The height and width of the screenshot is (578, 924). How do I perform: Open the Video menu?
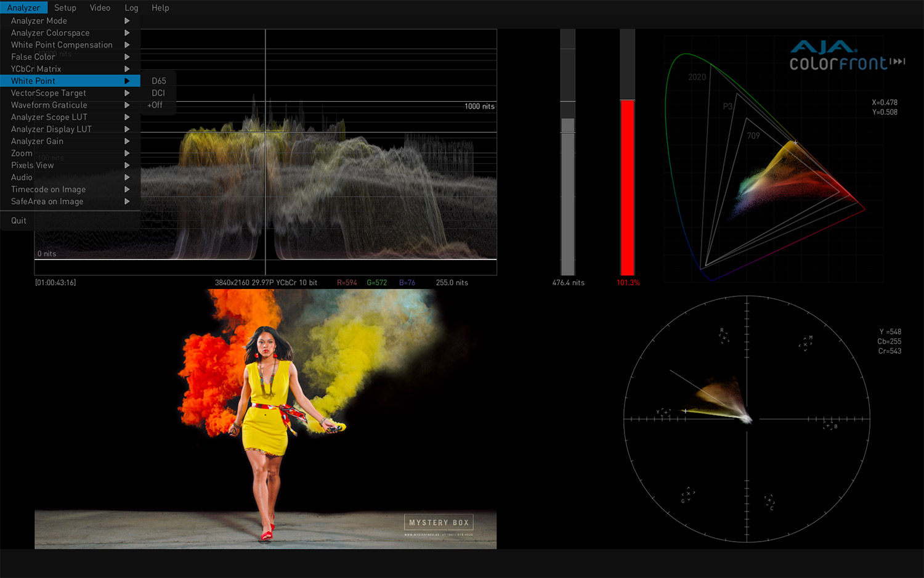point(100,7)
